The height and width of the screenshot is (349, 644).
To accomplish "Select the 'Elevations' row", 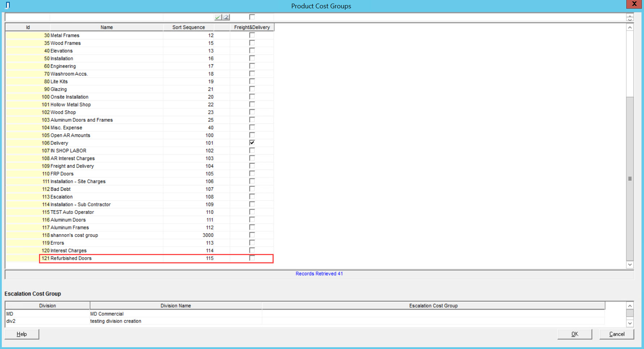I will (139, 51).
